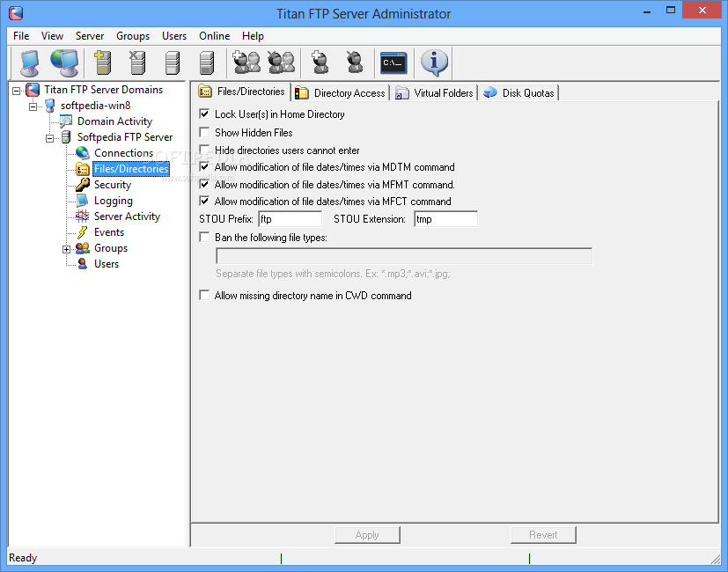Open Security settings in the tree
Viewport: 728px width, 572px height.
pos(113,185)
